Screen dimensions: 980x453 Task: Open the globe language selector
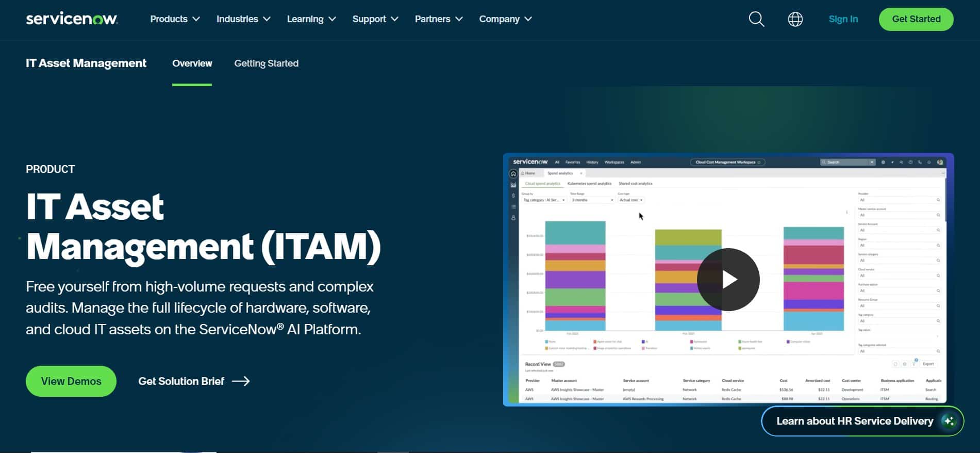coord(795,19)
